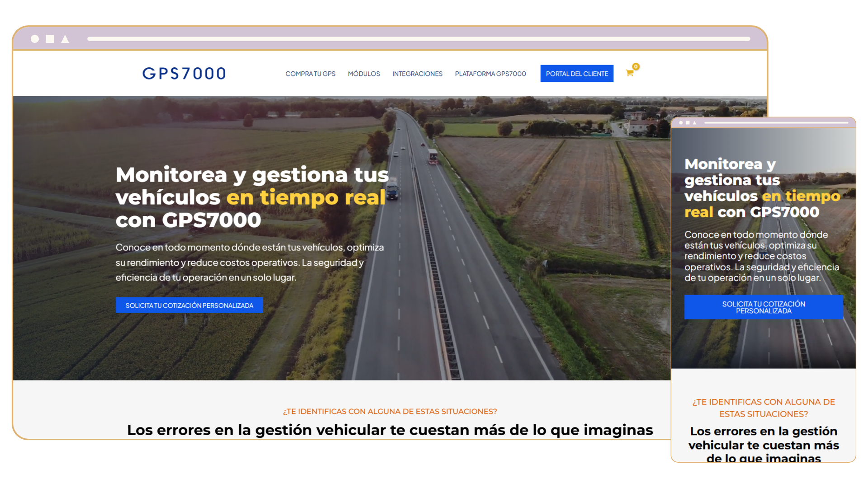Image resolution: width=868 pixels, height=488 pixels.
Task: Click the square icon in desktop browser frame
Action: 50,39
